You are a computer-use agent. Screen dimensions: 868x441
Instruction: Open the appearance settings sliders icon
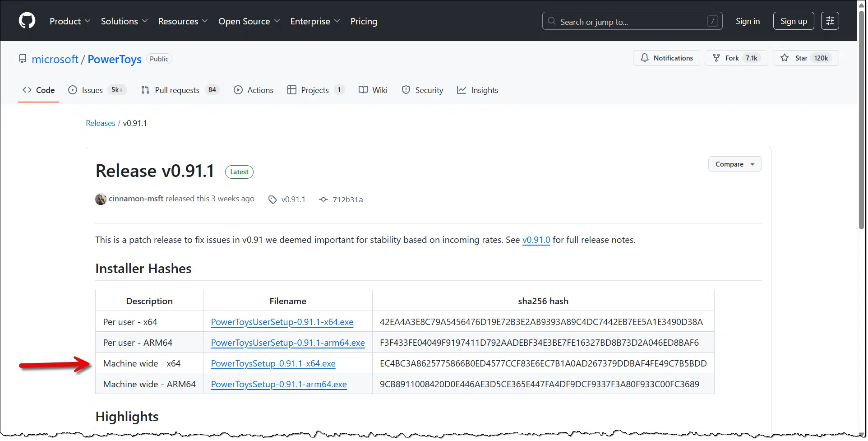[830, 21]
